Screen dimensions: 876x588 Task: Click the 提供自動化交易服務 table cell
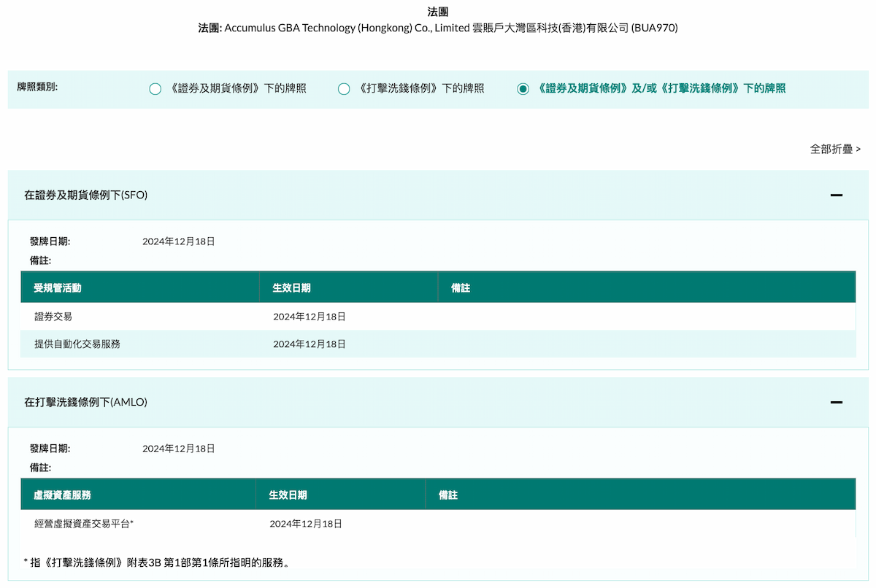[x=140, y=344]
